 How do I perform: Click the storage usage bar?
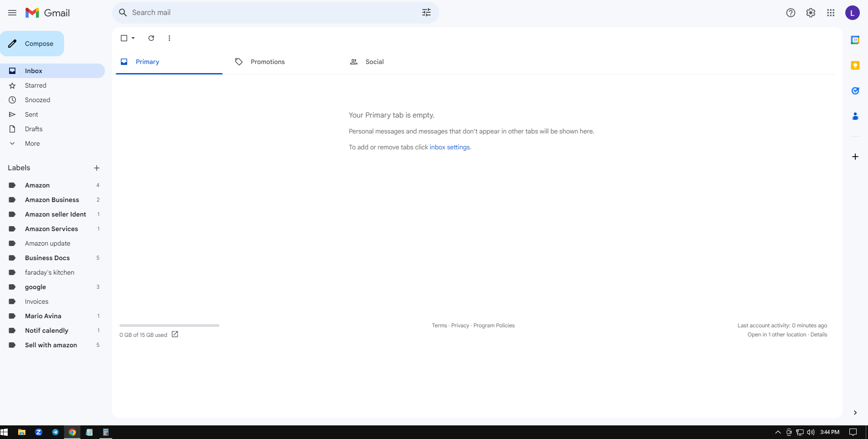[x=169, y=326]
